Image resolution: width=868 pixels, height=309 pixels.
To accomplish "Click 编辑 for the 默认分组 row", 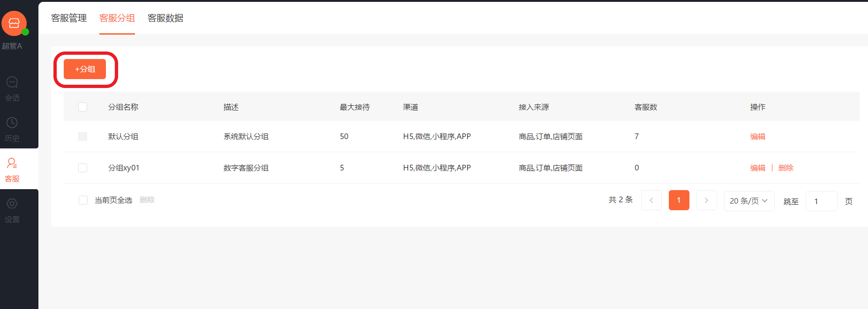I will [758, 137].
